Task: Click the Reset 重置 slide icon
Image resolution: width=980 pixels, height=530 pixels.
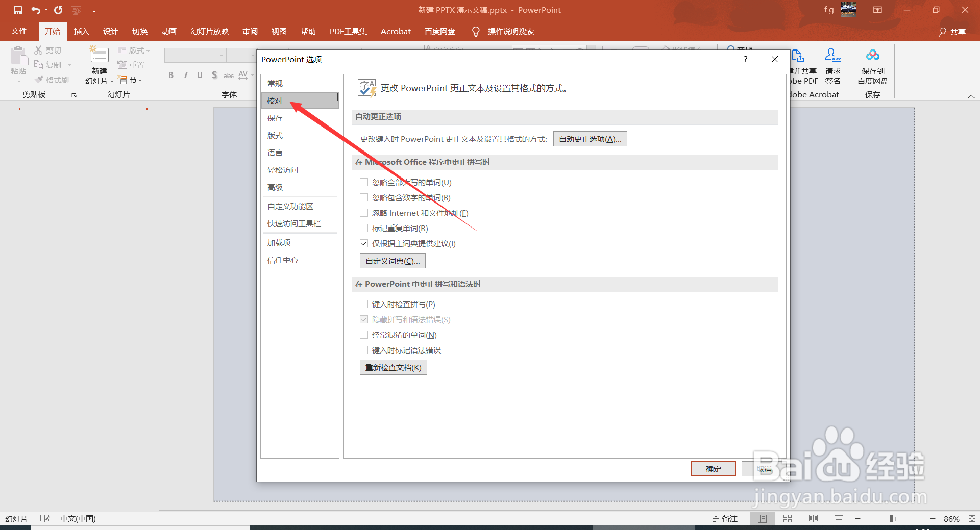Action: pyautogui.click(x=131, y=65)
